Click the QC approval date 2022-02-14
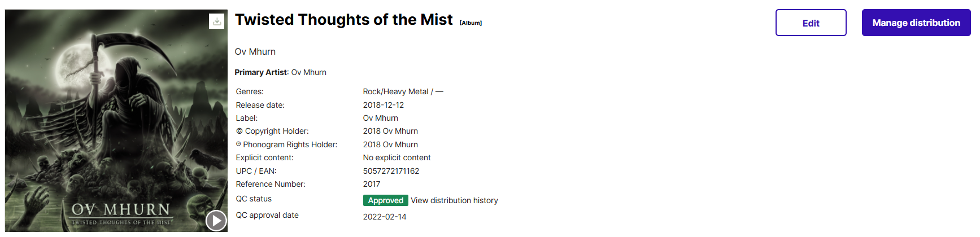This screenshot has width=980, height=237. click(385, 217)
